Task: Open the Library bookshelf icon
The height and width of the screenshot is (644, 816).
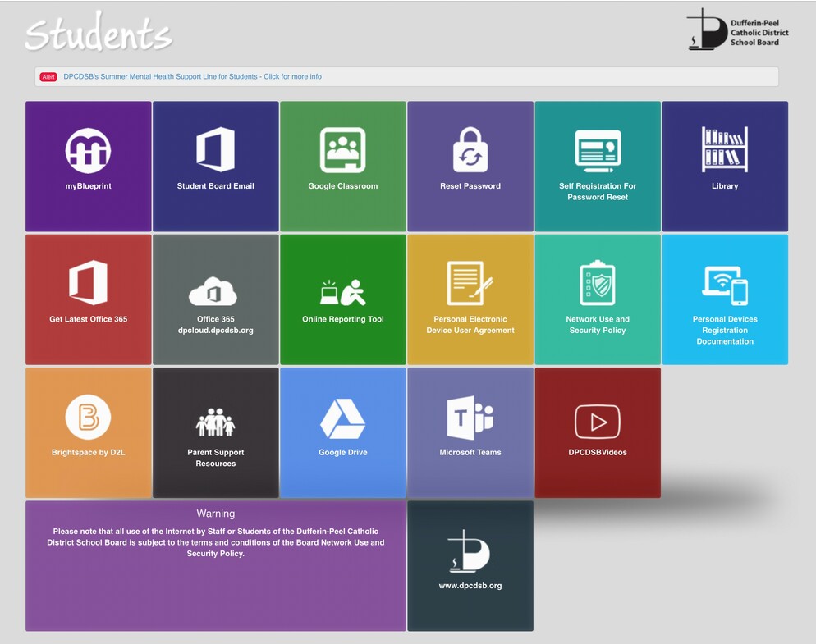Action: 724,149
